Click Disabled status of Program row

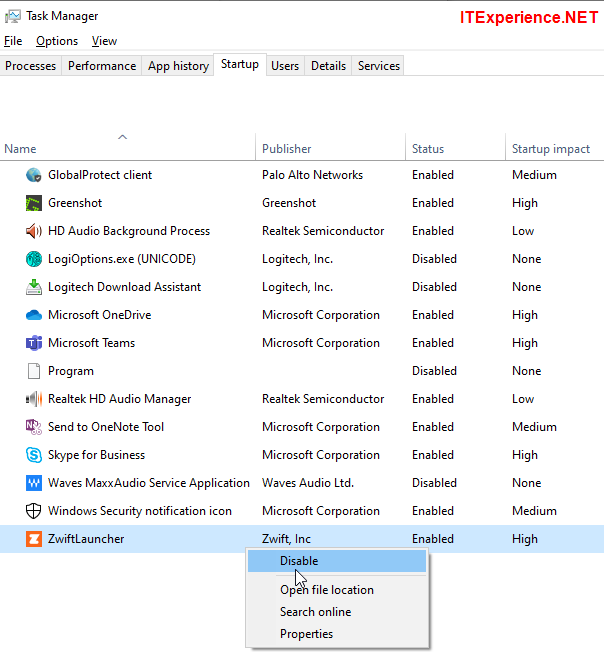pos(434,371)
